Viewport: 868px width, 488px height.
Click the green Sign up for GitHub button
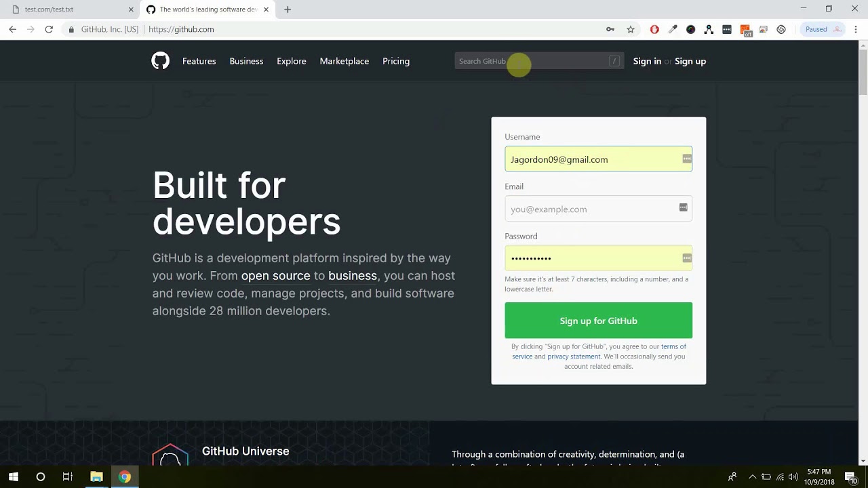click(598, 321)
